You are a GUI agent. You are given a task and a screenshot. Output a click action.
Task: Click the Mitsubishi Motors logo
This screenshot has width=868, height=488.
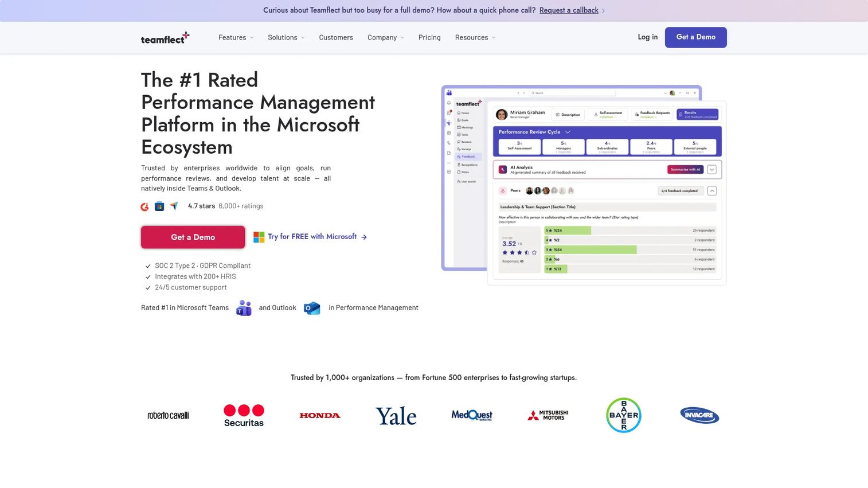click(x=548, y=415)
